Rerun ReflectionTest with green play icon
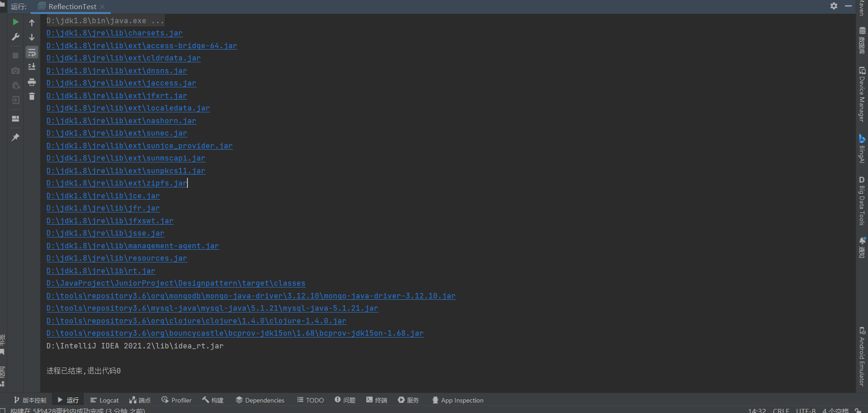Screen dimensions: 868x413 point(15,22)
